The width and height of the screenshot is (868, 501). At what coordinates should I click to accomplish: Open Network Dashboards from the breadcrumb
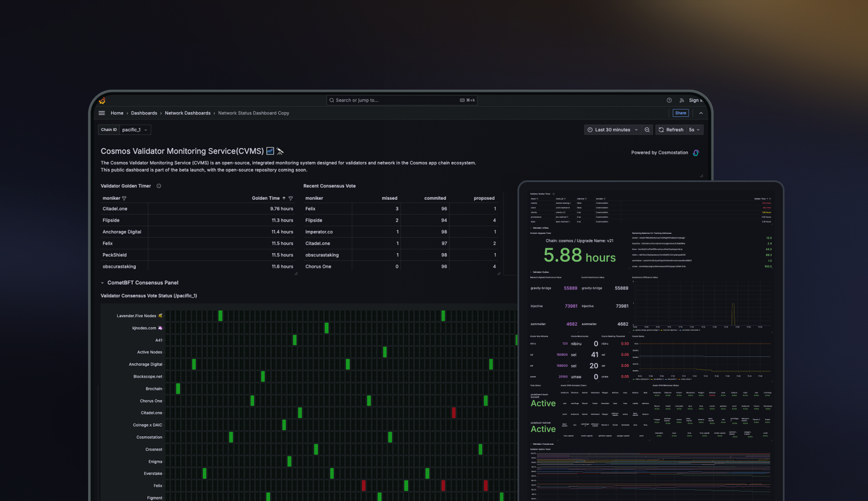tap(188, 113)
